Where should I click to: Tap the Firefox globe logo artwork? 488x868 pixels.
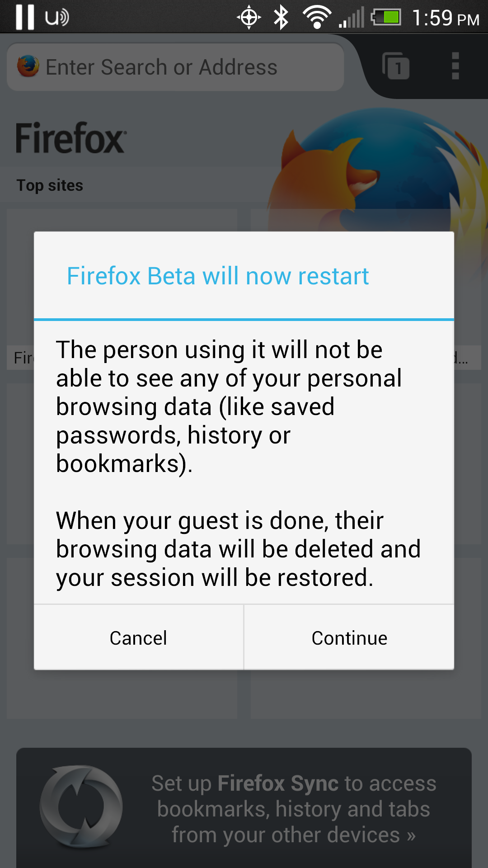click(x=384, y=158)
